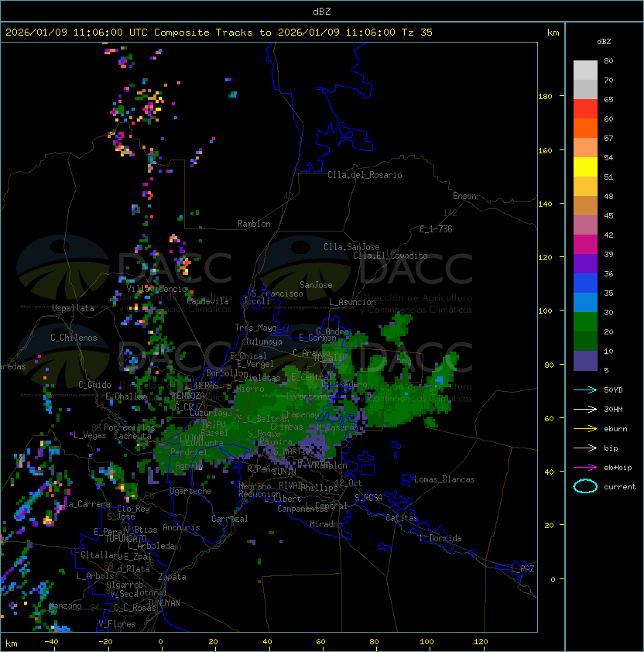The image size is (644, 652).
Task: Click the 'Encon' map label
Action: (x=464, y=196)
